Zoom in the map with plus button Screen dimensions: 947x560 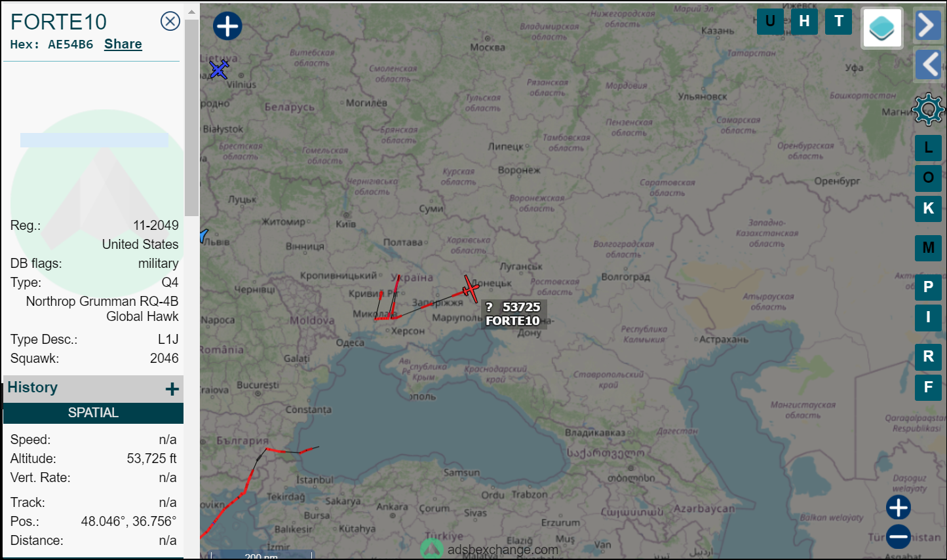pos(899,507)
